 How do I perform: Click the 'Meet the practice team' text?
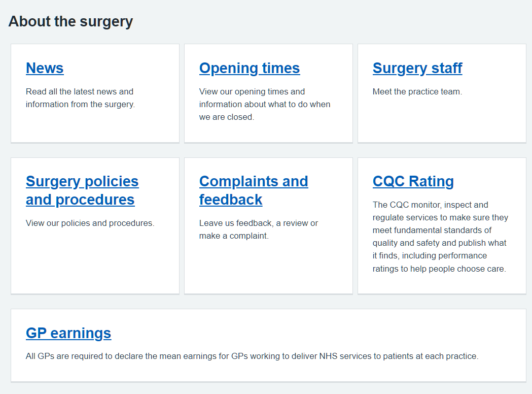click(417, 92)
